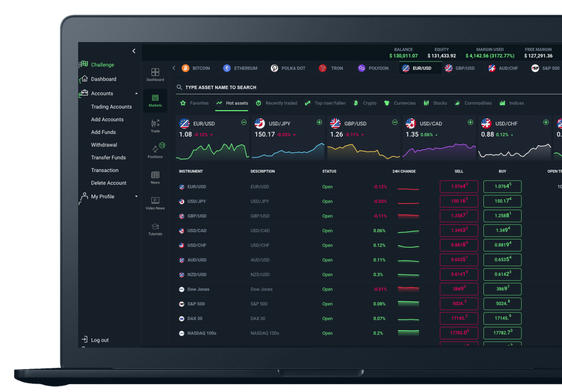Switch to the Crypto tab

[x=365, y=103]
